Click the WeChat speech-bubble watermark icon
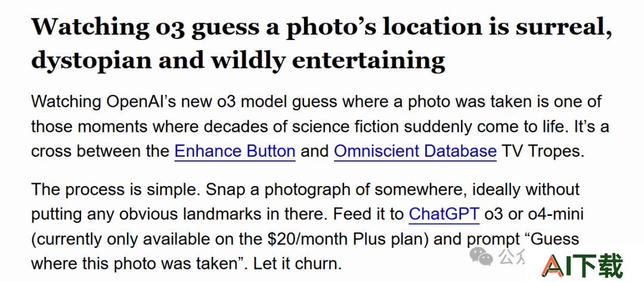Viewport: 644px width, 282px height. point(481,256)
